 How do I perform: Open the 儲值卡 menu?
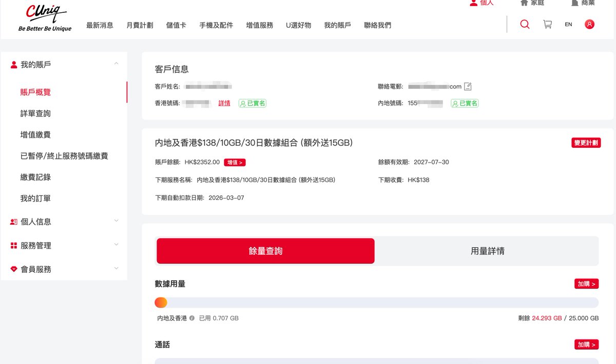pos(176,25)
